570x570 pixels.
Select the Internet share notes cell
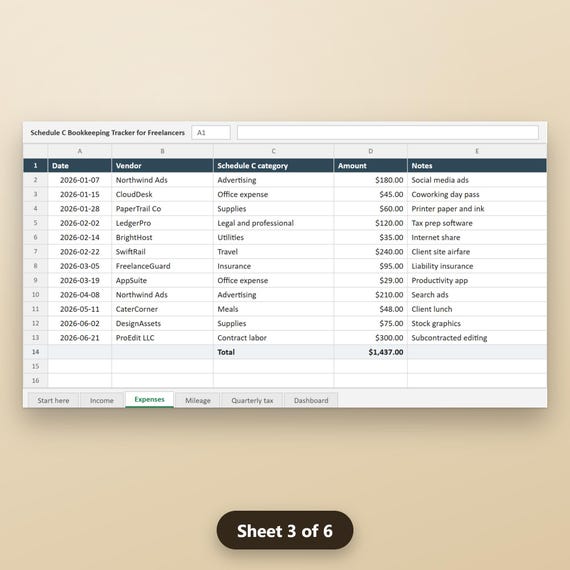pos(477,237)
